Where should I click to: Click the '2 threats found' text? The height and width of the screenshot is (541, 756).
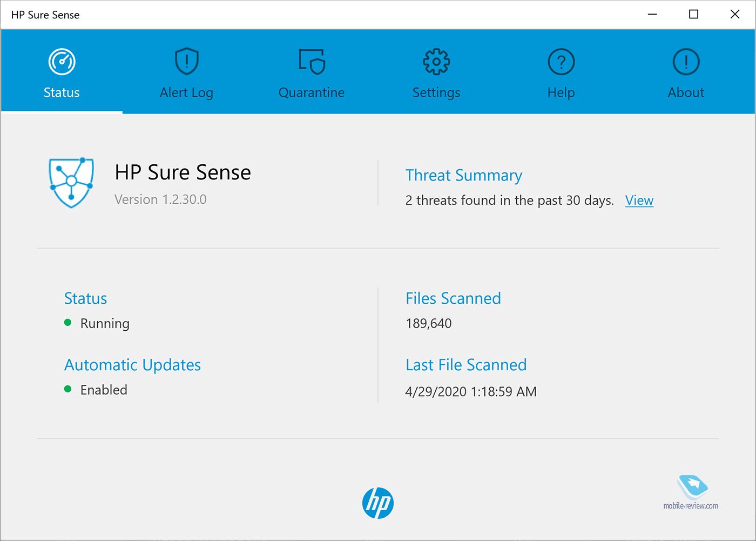point(510,201)
